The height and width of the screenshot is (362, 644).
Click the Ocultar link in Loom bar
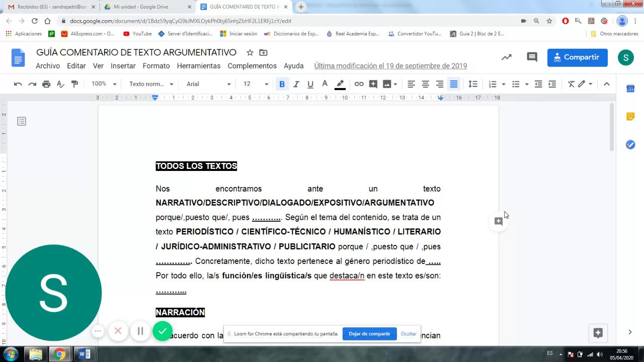pos(409,334)
